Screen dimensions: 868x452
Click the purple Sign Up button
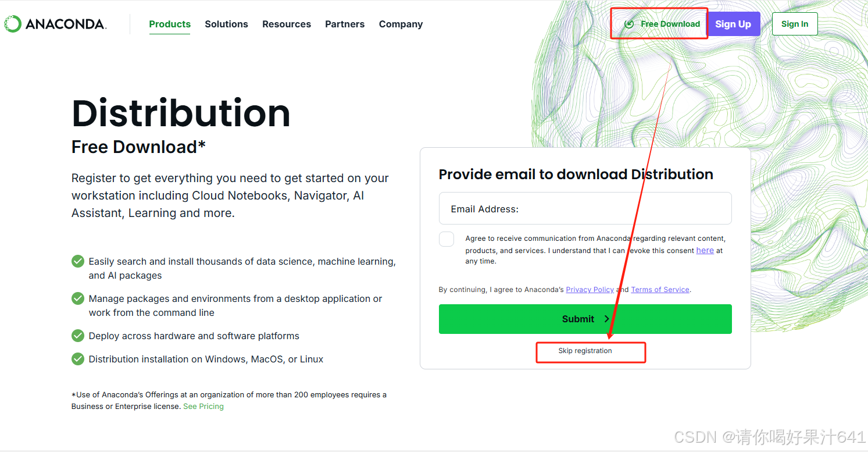coord(733,24)
